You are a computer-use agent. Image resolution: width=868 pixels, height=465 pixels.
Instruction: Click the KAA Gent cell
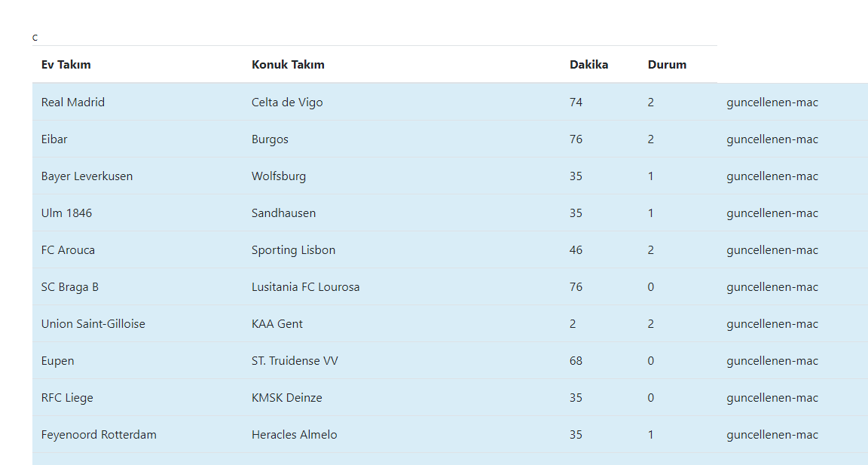tap(277, 324)
